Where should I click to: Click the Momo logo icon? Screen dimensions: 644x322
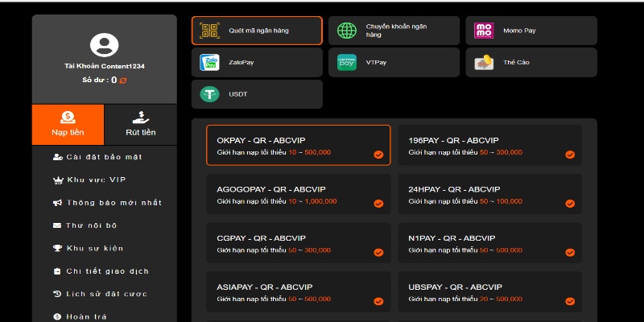click(x=484, y=31)
